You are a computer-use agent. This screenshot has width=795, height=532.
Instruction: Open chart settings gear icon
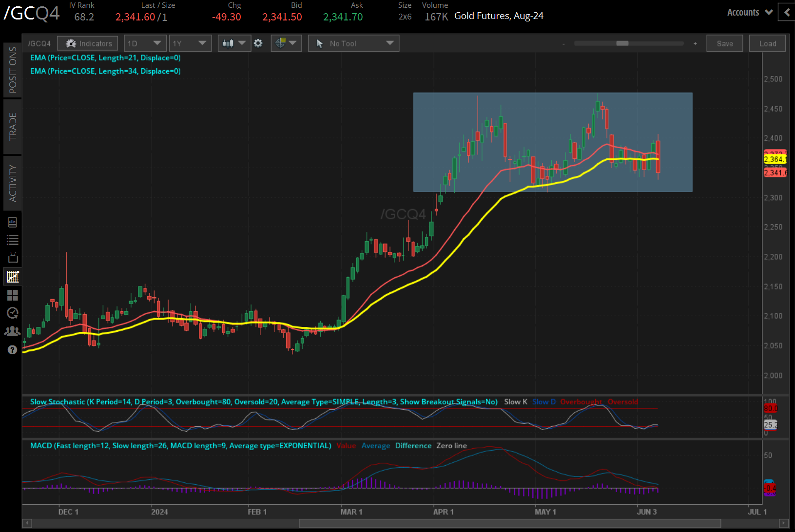click(x=258, y=43)
